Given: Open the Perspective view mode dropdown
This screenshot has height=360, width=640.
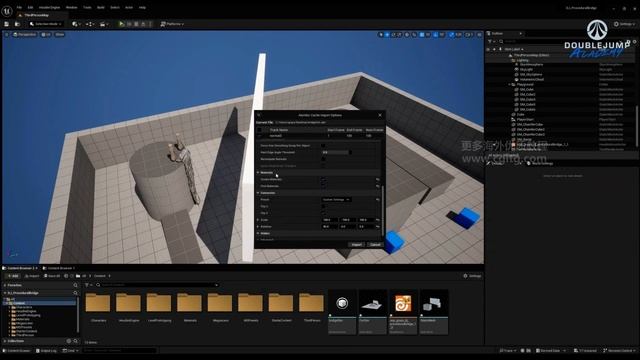Looking at the screenshot, I should coord(25,35).
